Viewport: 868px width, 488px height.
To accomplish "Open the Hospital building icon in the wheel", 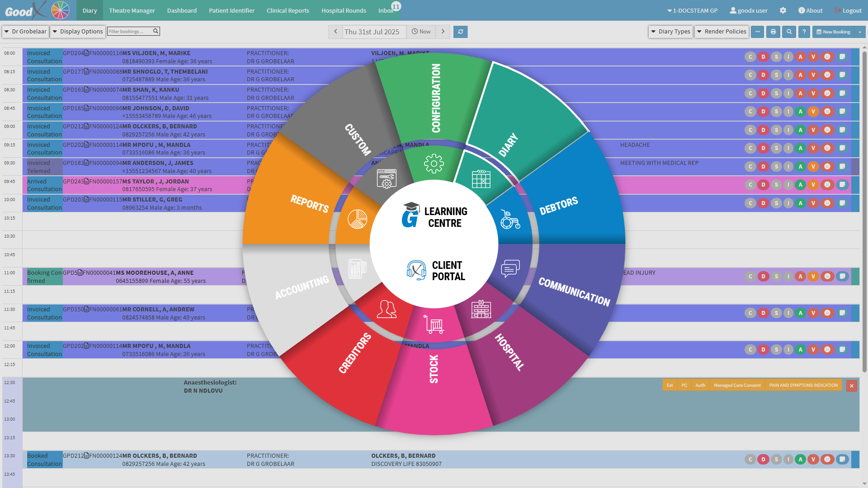I will click(x=481, y=309).
